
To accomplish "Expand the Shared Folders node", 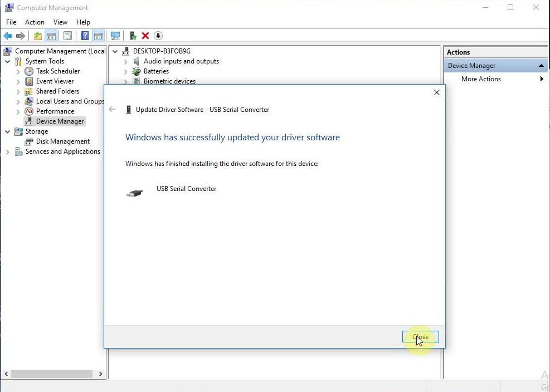I will [x=18, y=91].
